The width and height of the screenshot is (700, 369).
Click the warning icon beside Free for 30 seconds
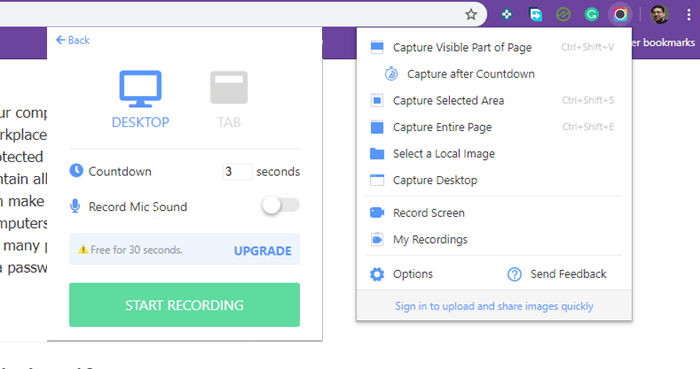pyautogui.click(x=83, y=250)
